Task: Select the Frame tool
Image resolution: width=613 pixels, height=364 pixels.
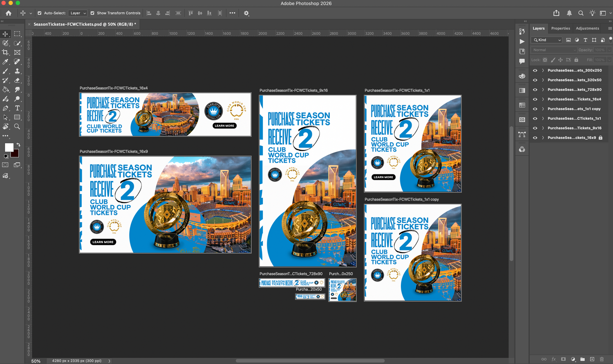Action: (17, 52)
